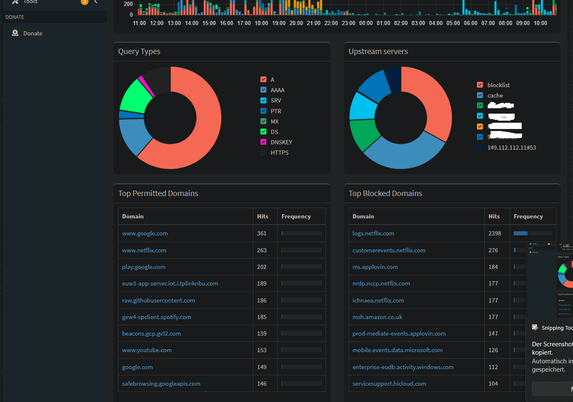This screenshot has width=573, height=402.
Task: Click the Top Permitted Domains heading
Action: point(158,193)
